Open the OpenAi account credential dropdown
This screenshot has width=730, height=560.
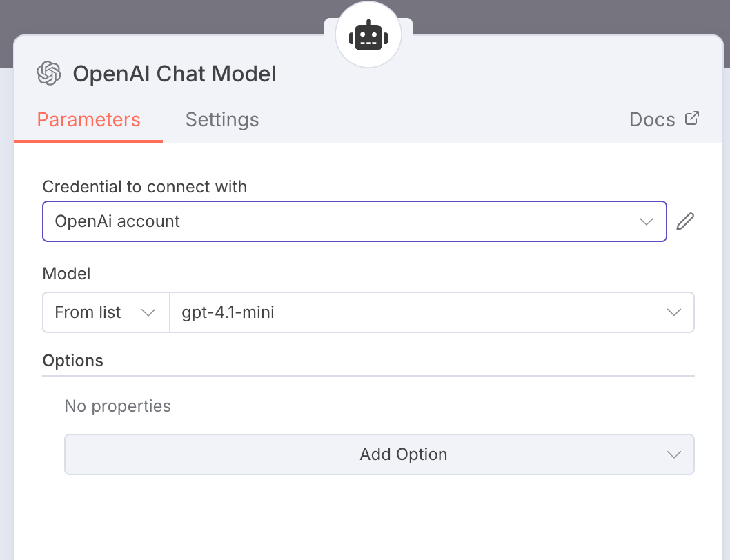pyautogui.click(x=345, y=221)
